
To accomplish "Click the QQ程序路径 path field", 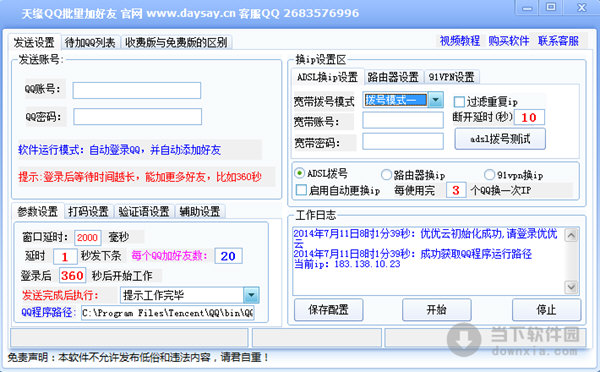I will [168, 313].
